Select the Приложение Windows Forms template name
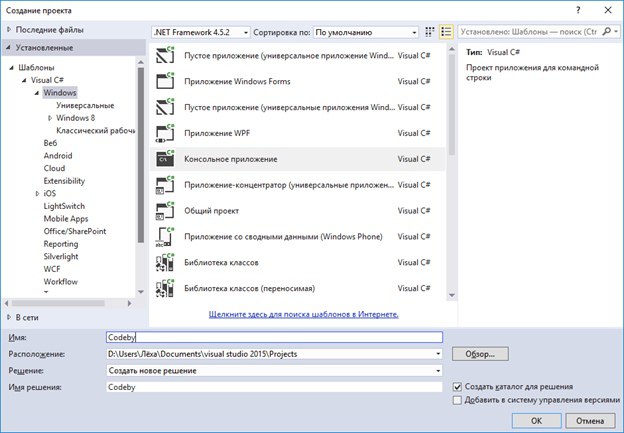 coord(237,81)
